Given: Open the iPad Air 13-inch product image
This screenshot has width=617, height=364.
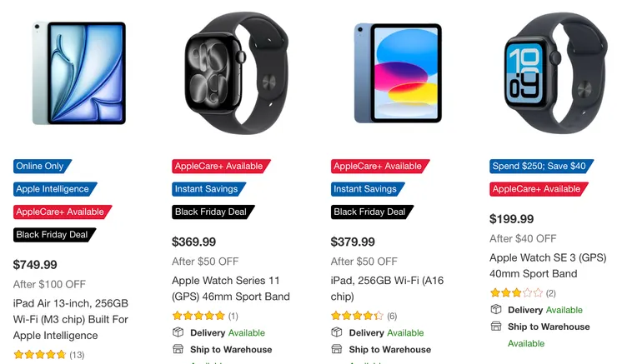Looking at the screenshot, I should tap(79, 73).
